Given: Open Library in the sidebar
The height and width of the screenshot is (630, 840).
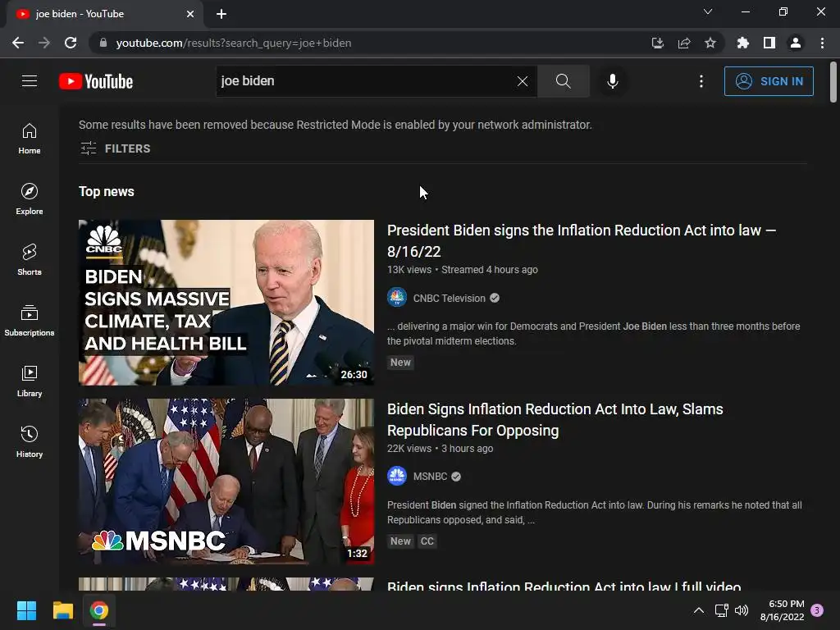Looking at the screenshot, I should click(30, 381).
